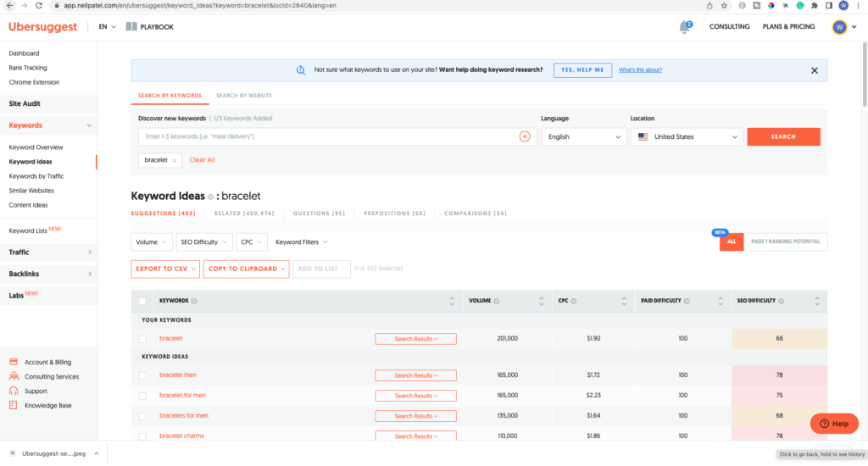
Task: Switch to Page 1 Ranking Potential toggle
Action: tap(785, 241)
